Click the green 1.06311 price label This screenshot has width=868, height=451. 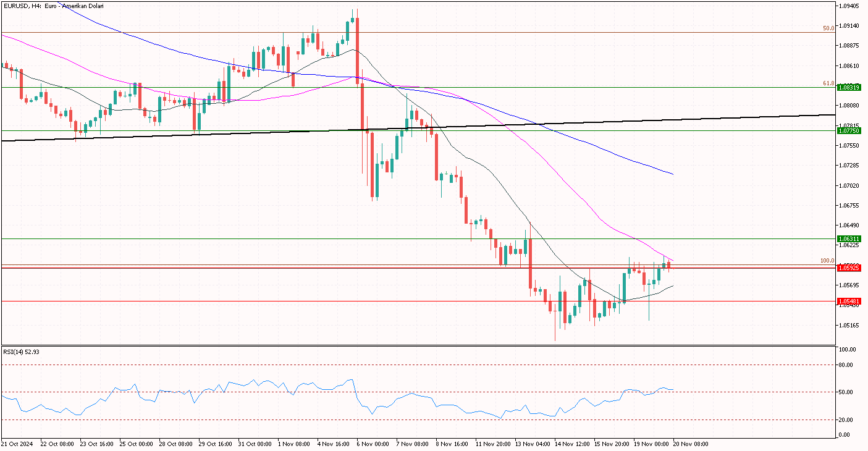point(849,238)
